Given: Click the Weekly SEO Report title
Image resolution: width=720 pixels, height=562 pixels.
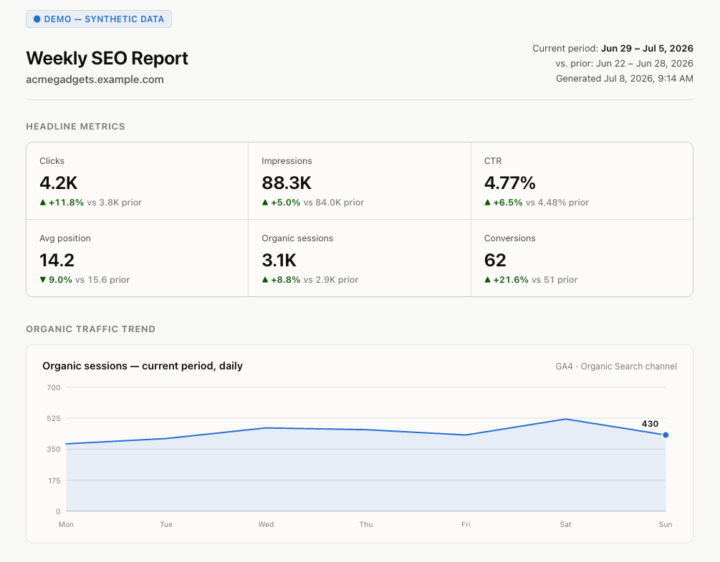Looking at the screenshot, I should (x=107, y=58).
